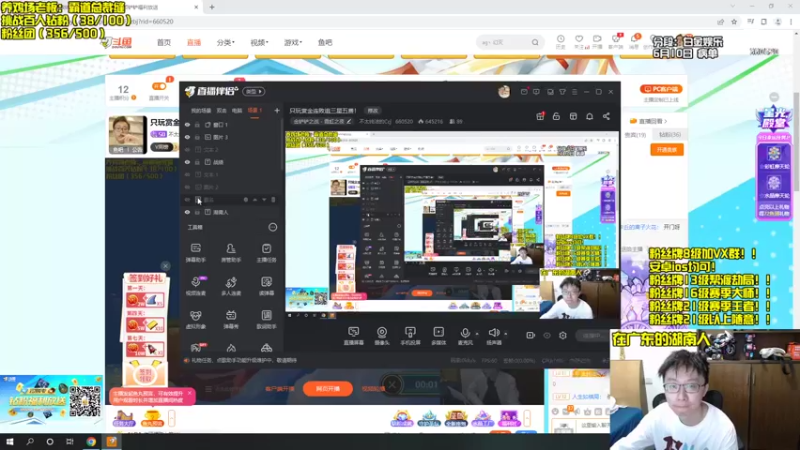800x450 pixels.
Task: Open the 关注 heart icon on the website header
Action: click(579, 42)
